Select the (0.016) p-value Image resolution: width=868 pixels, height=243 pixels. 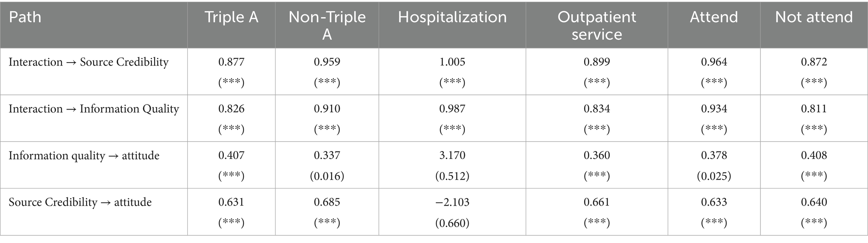coord(327,176)
